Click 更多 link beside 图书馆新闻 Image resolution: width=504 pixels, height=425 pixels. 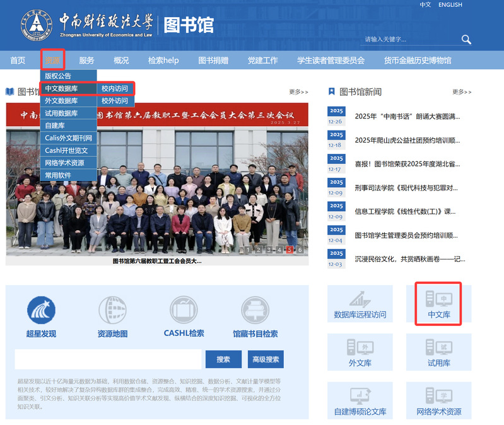[462, 92]
